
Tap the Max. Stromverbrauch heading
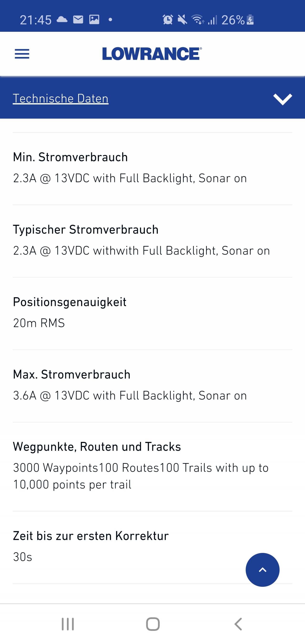(x=72, y=374)
